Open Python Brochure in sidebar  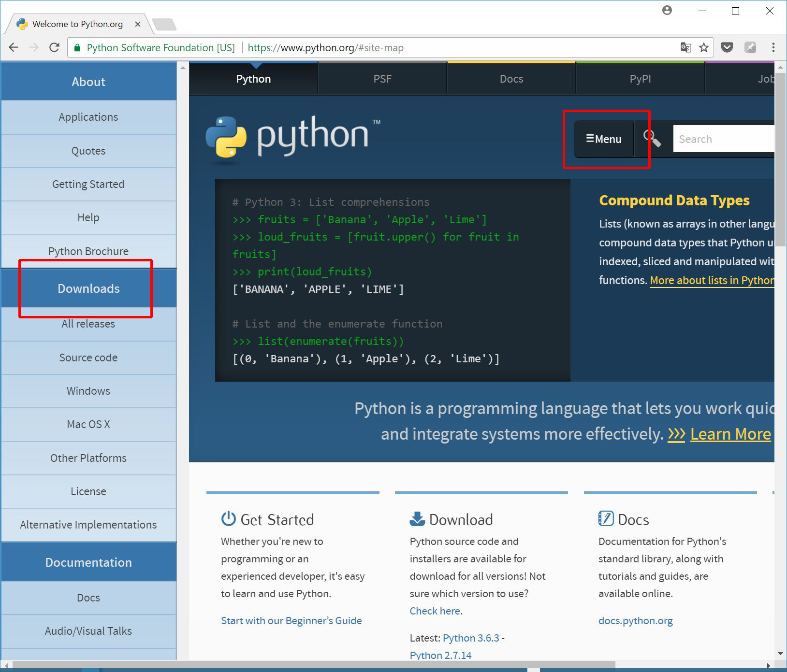point(88,251)
